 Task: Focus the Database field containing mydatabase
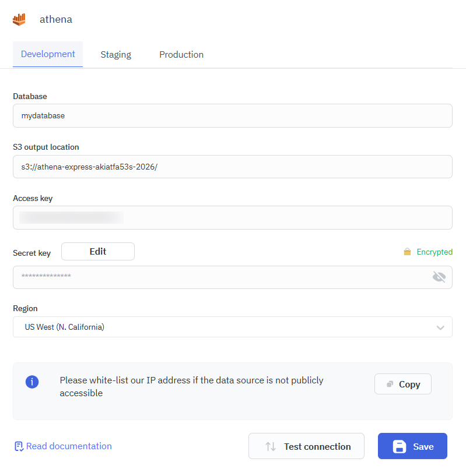click(232, 116)
